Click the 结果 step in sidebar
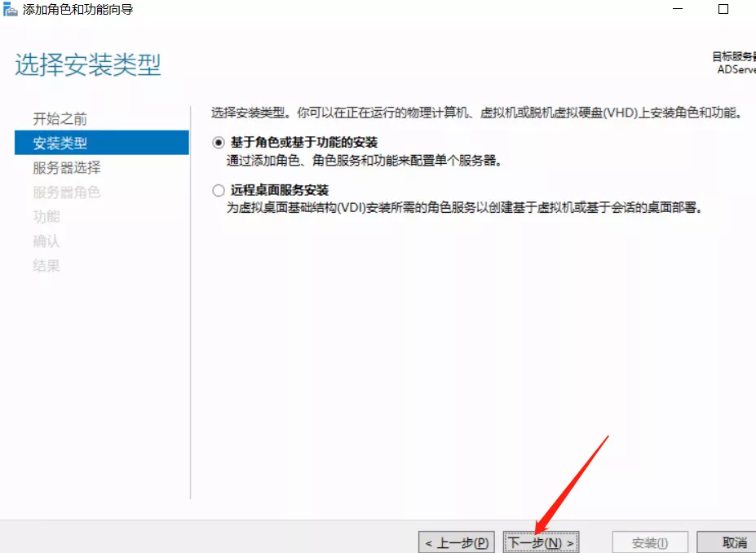This screenshot has width=756, height=553. tap(46, 266)
